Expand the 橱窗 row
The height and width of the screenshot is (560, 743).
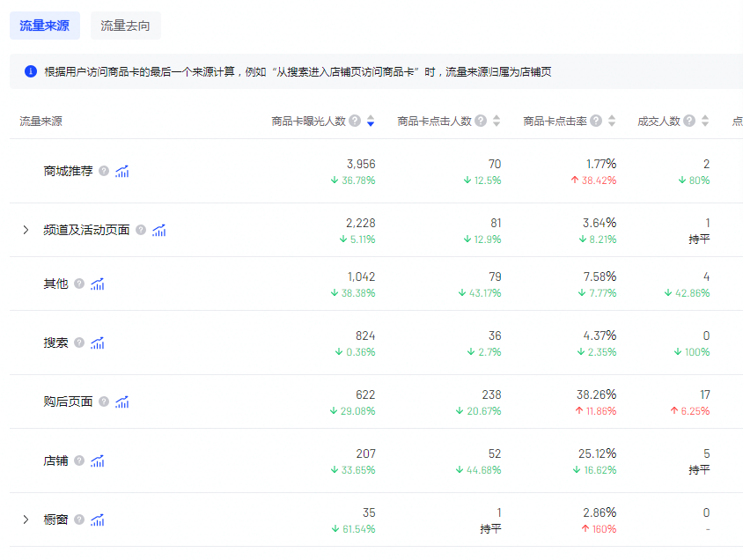pyautogui.click(x=25, y=519)
